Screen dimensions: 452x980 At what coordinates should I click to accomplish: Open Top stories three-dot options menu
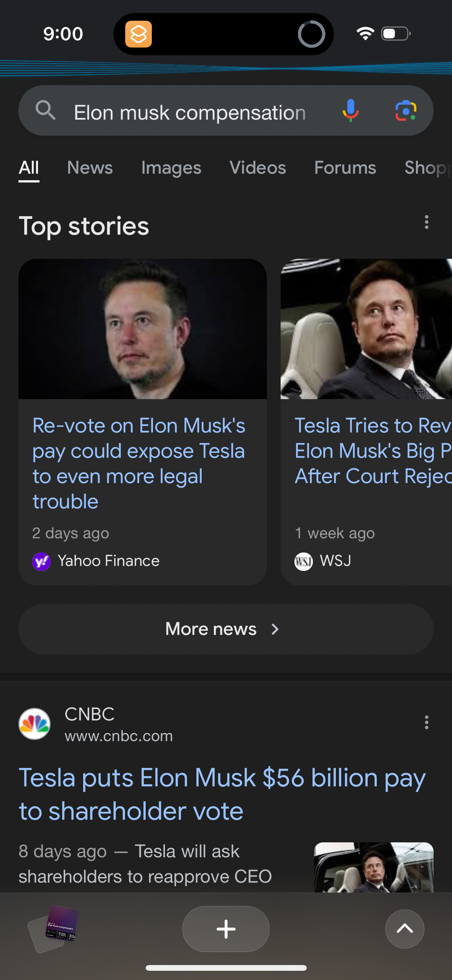point(426,222)
